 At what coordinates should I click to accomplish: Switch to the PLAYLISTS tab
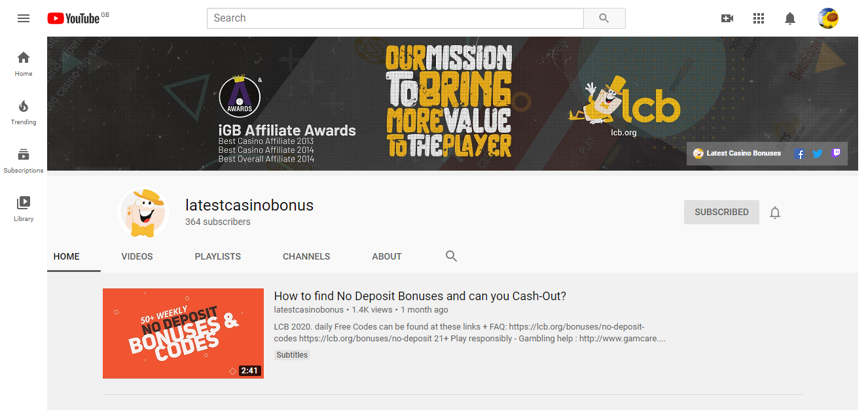coord(218,256)
